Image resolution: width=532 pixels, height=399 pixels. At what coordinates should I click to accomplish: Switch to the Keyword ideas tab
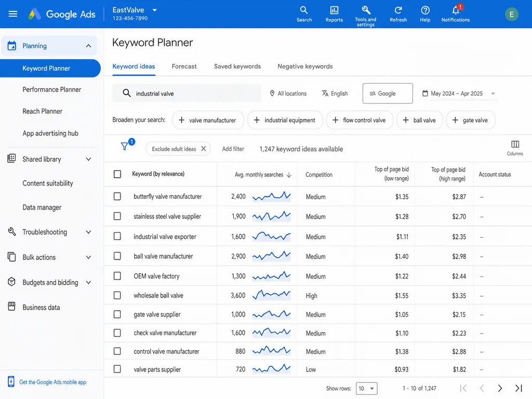[134, 66]
